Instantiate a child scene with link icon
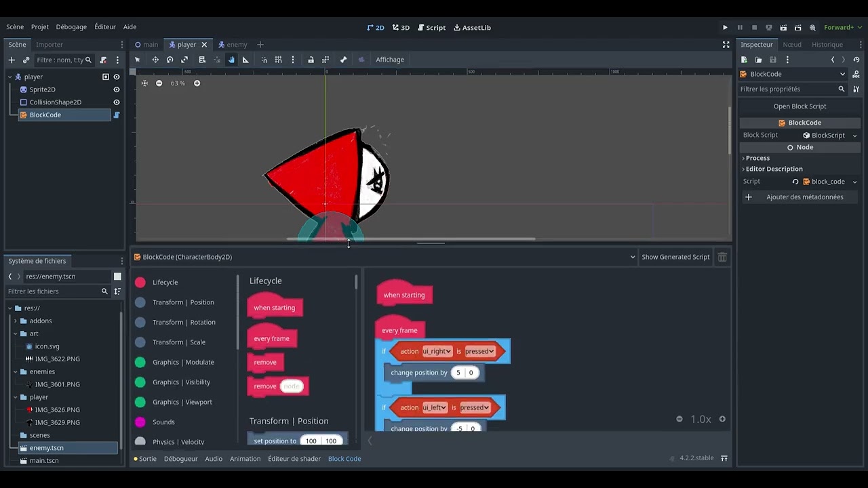The height and width of the screenshot is (488, 868). pyautogui.click(x=26, y=60)
